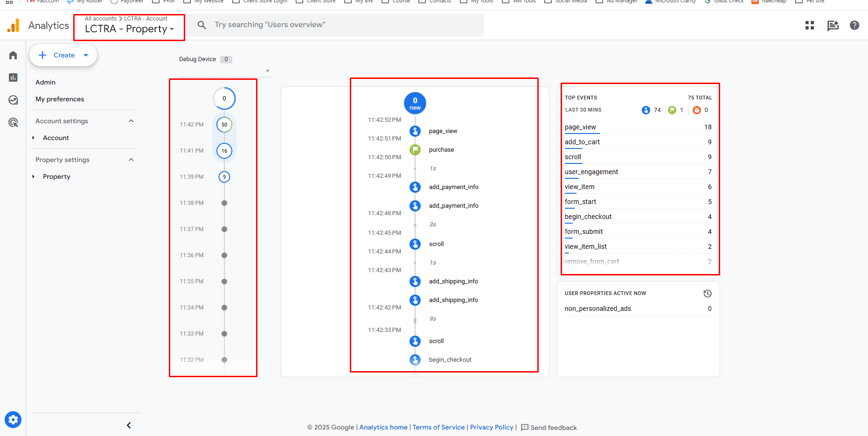Click the Terms of Service link
This screenshot has width=868, height=436.
click(438, 427)
